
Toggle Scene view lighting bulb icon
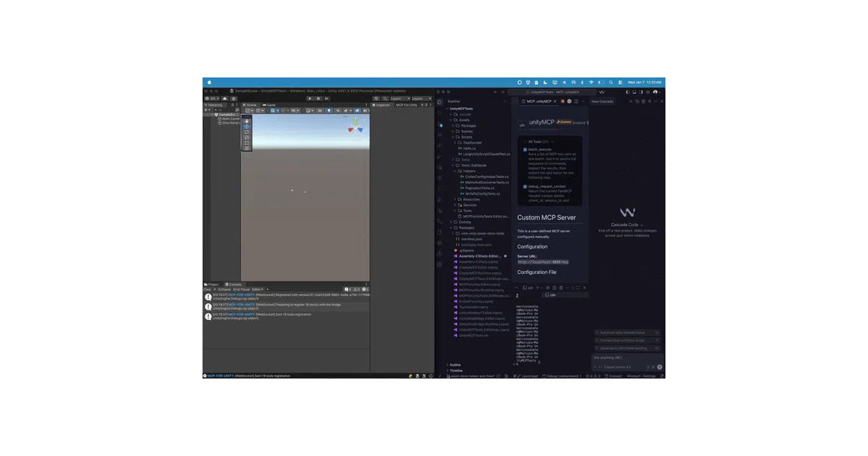tap(329, 111)
